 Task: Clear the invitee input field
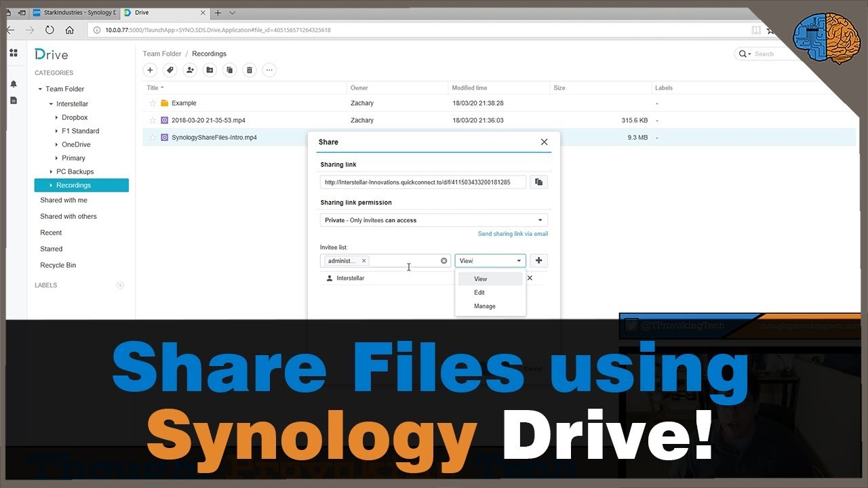444,261
